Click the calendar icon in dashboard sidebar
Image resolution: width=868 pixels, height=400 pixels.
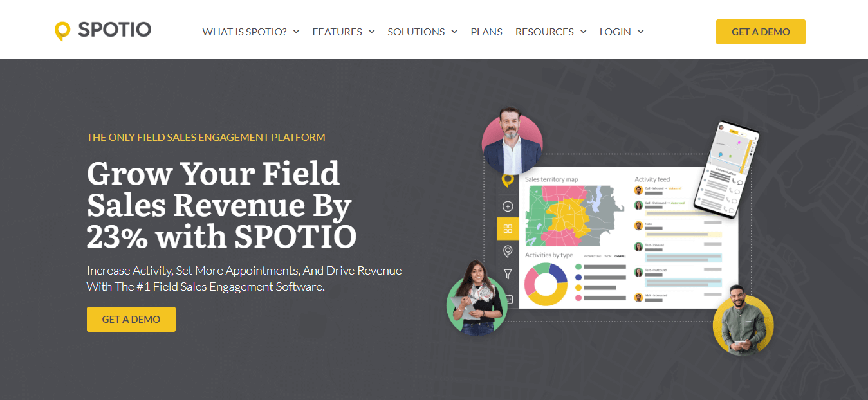[509, 298]
